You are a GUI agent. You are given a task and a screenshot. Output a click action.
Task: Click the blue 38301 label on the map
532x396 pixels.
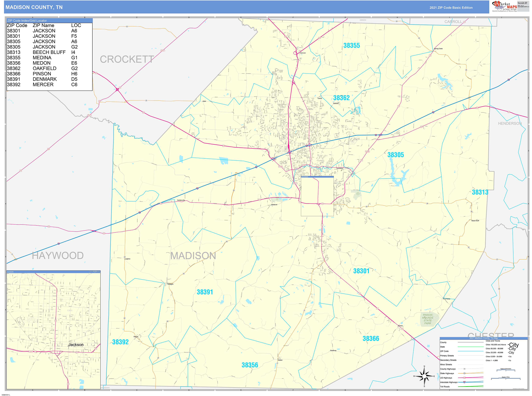click(361, 271)
